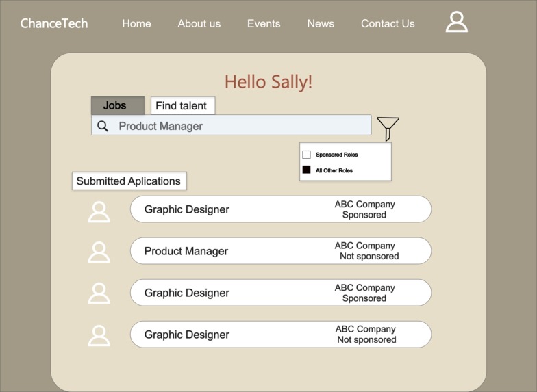Image resolution: width=537 pixels, height=392 pixels.
Task: Uncheck the All Other Roles checkbox
Action: coord(307,170)
